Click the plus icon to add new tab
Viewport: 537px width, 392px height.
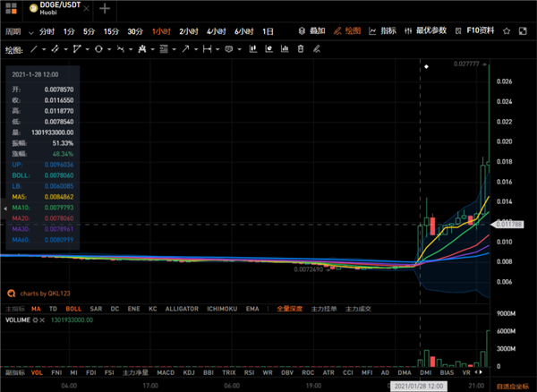coord(105,9)
